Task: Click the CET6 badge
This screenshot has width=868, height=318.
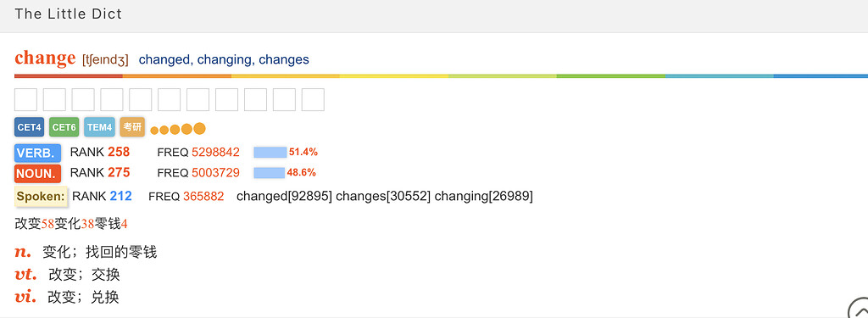Action: coord(64,127)
